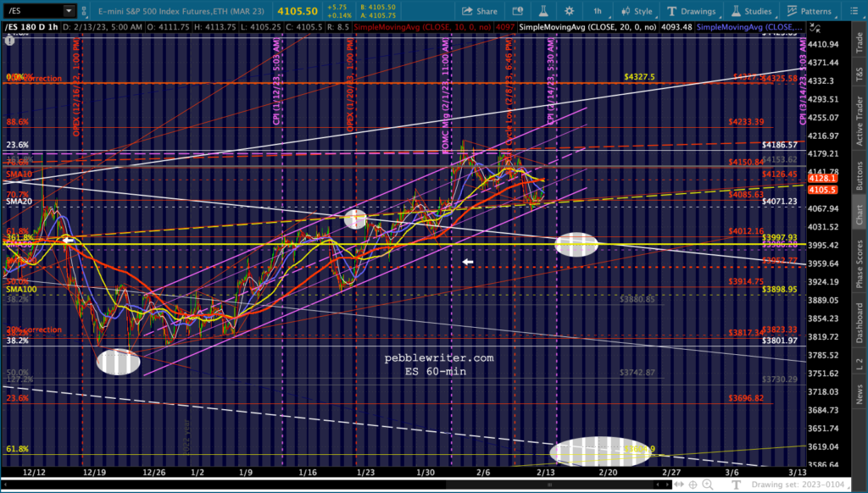Click the SimpleMovingAvg (CLOSE, 10, 0, no) study label
Image resolution: width=868 pixels, height=493 pixels.
[422, 27]
